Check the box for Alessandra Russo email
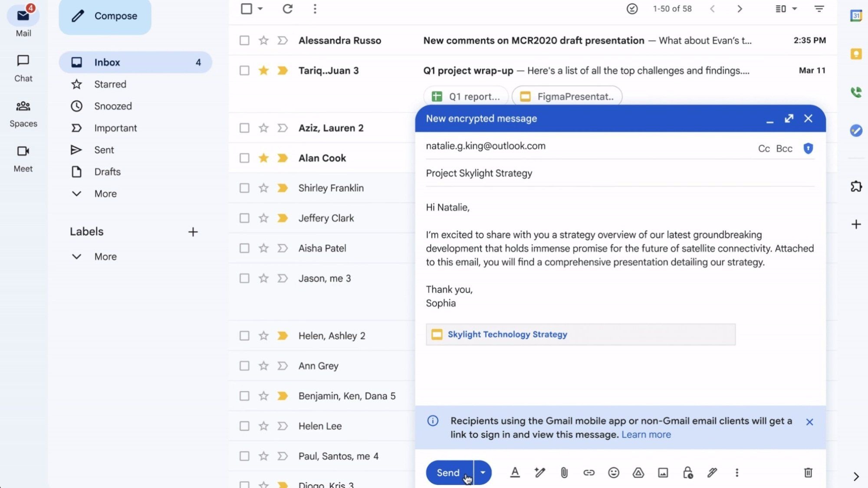This screenshot has width=868, height=488. (244, 40)
